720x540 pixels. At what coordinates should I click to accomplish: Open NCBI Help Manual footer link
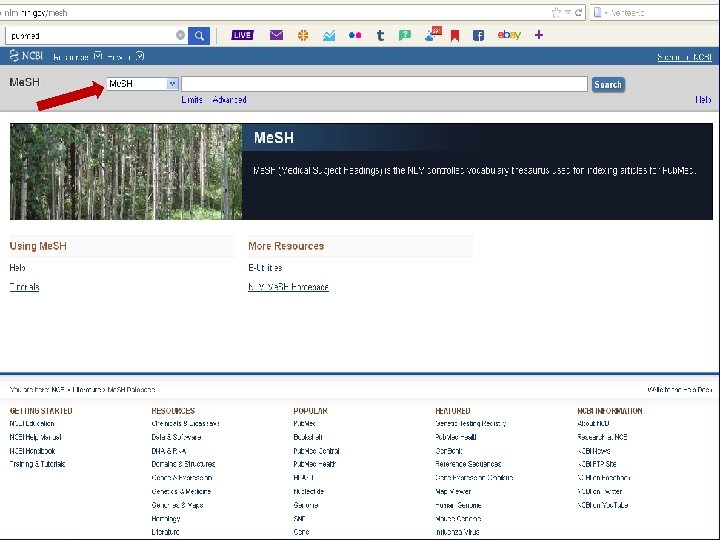(35, 437)
